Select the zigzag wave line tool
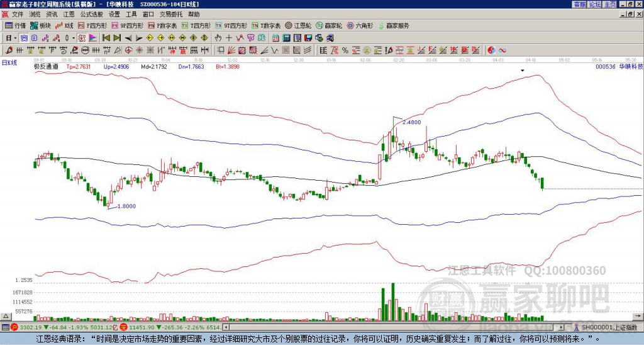The height and width of the screenshot is (345, 644). click(275, 50)
